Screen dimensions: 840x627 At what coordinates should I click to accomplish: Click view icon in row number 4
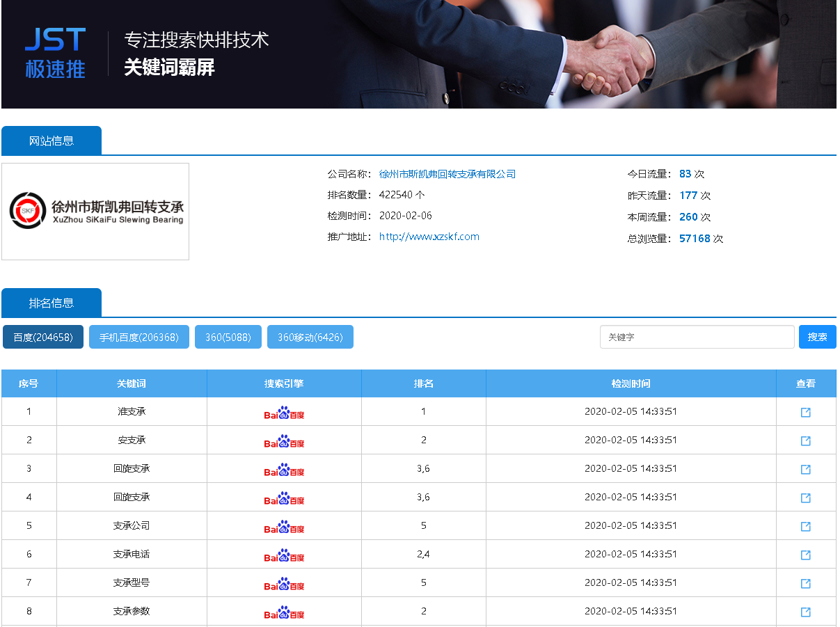tap(805, 498)
